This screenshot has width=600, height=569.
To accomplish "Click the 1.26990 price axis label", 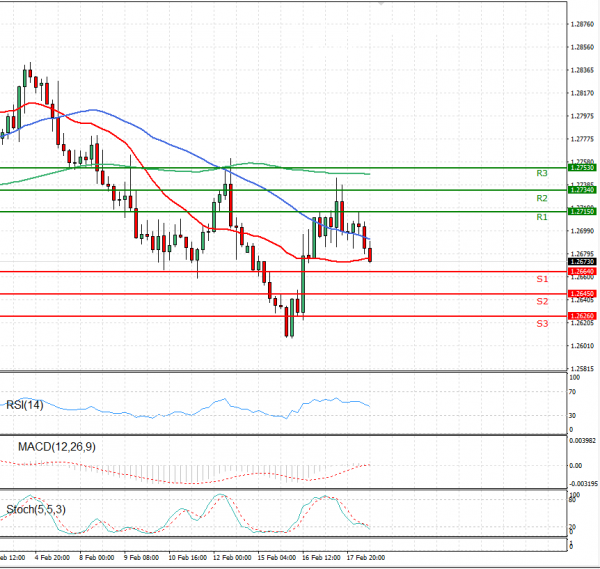I will (x=582, y=231).
